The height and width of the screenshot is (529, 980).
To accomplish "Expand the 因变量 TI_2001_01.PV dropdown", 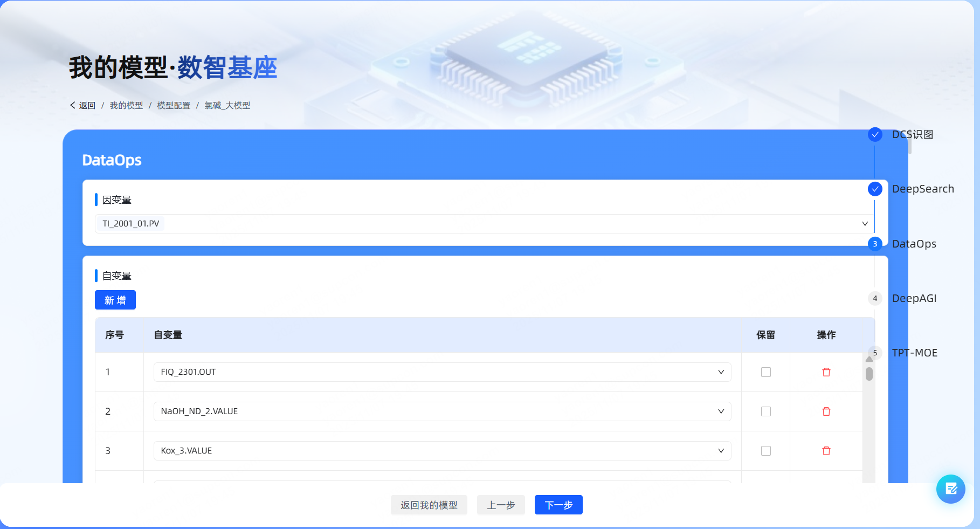I will [865, 224].
